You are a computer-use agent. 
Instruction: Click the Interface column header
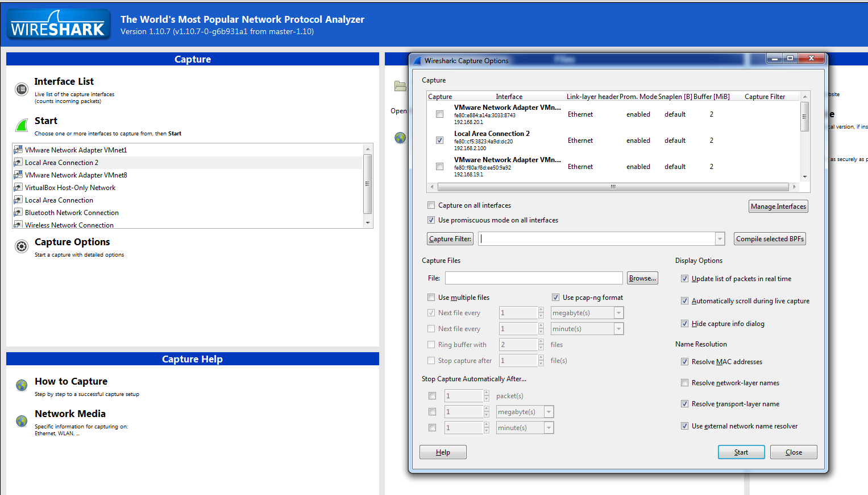tap(509, 97)
